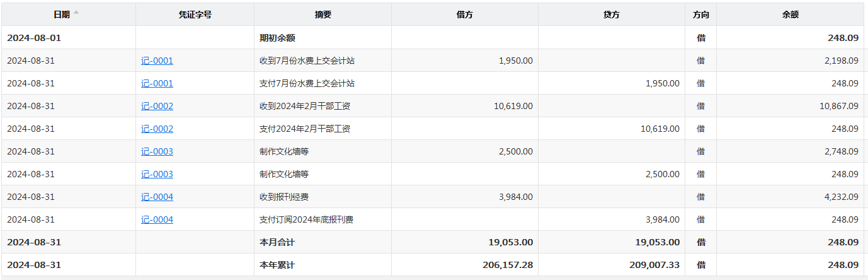The height and width of the screenshot is (280, 868).
Task: Open voucher 记-0004 for 收到报刊经费
Action: click(x=157, y=197)
